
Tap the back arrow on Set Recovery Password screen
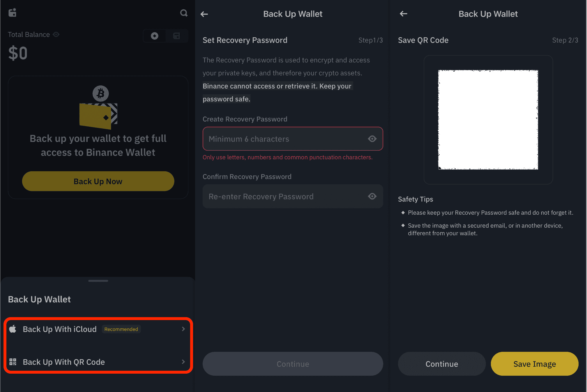204,14
